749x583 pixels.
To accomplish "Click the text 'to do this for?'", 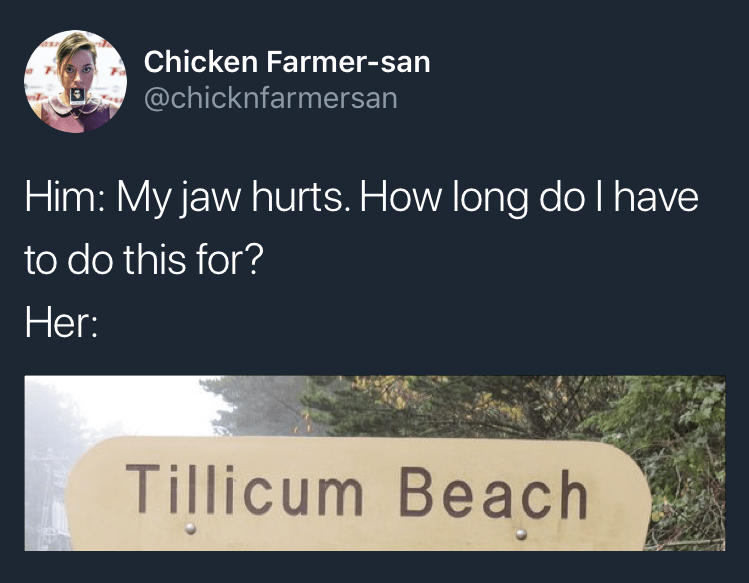I will click(144, 259).
